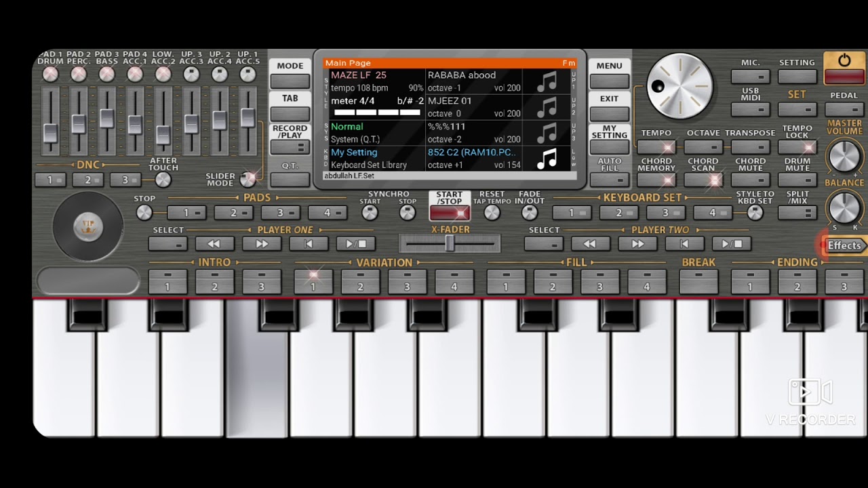The width and height of the screenshot is (868, 488).
Task: Tap the Break button
Action: pos(698,281)
